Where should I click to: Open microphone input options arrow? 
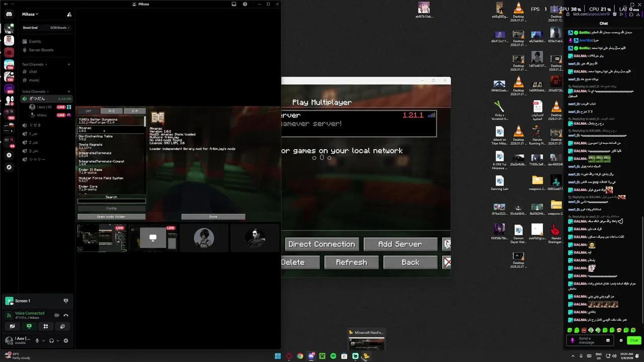pos(43,340)
